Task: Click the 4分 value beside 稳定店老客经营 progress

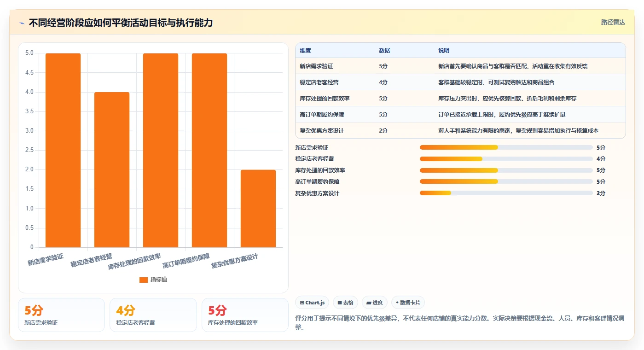Action: coord(601,159)
